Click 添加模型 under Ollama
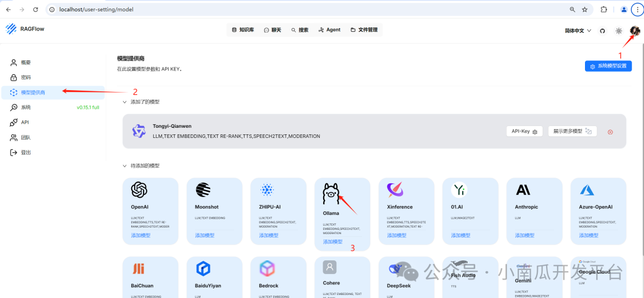The height and width of the screenshot is (298, 644). pos(333,242)
